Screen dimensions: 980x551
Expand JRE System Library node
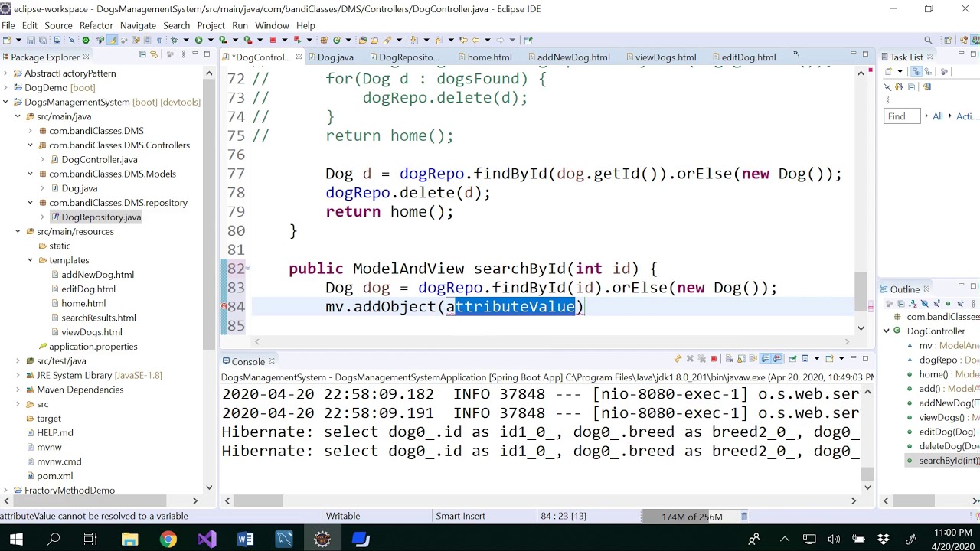pos(18,375)
